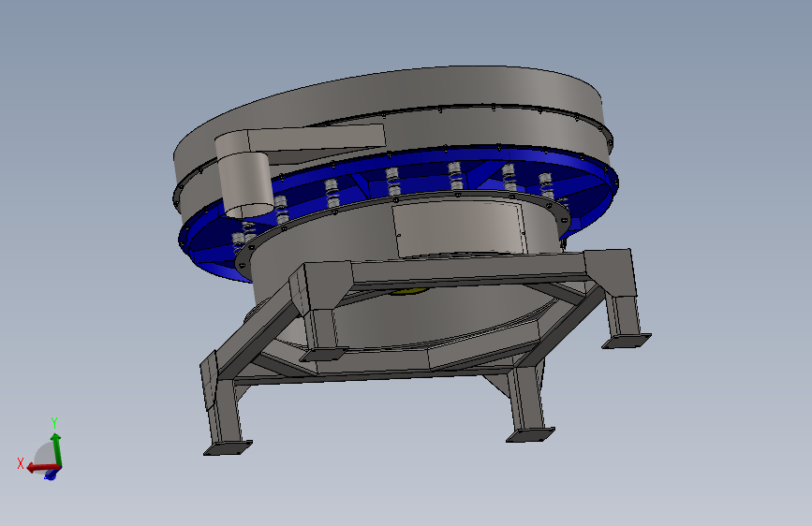Select the yellow part under the base drum

408,291
